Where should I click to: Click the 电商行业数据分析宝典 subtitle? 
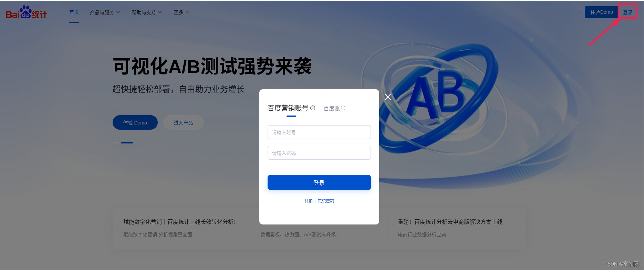pyautogui.click(x=422, y=234)
